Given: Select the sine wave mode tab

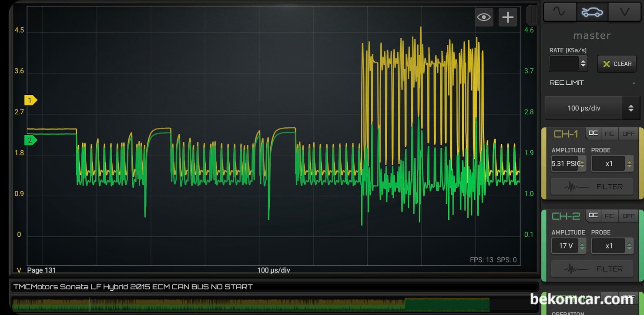Looking at the screenshot, I should (x=560, y=12).
